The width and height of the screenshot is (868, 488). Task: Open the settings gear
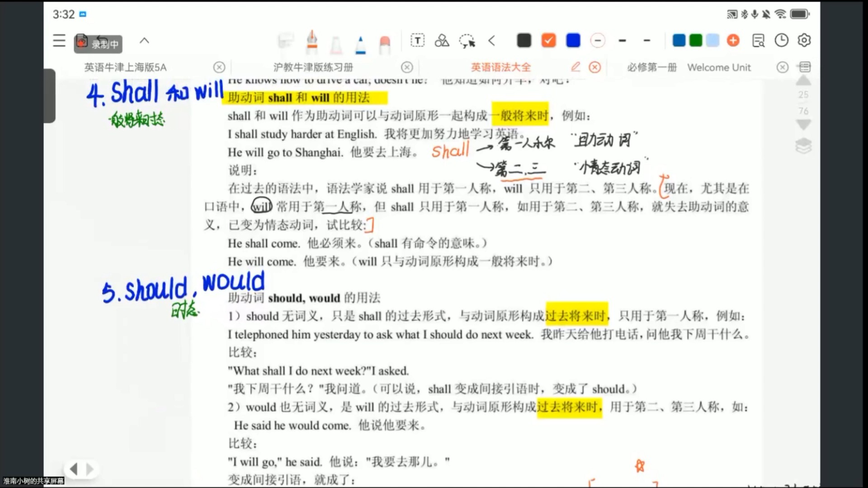click(804, 41)
